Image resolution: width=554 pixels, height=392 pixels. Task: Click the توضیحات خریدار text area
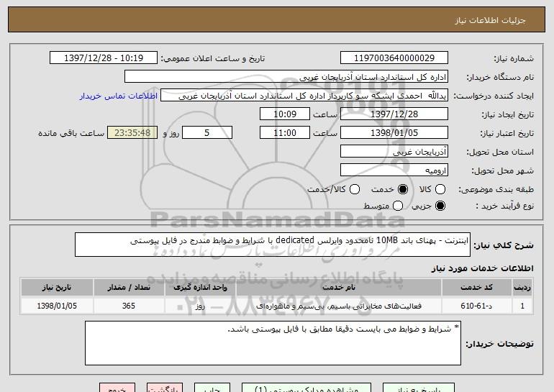[273, 343]
